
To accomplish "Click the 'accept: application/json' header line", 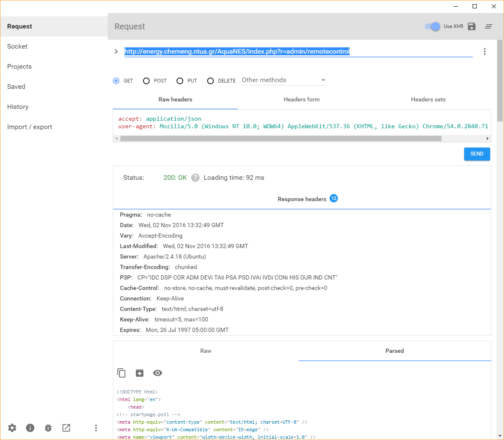I will click(160, 119).
